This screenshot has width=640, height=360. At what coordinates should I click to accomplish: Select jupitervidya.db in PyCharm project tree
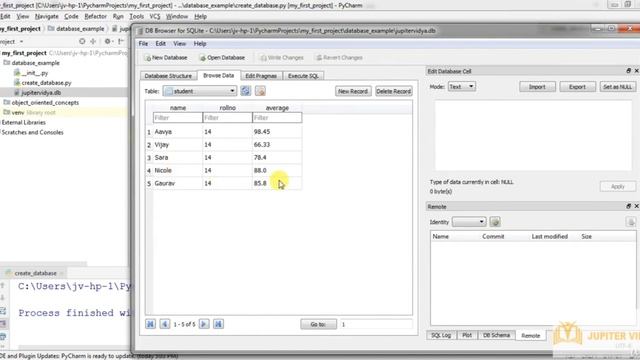click(41, 93)
